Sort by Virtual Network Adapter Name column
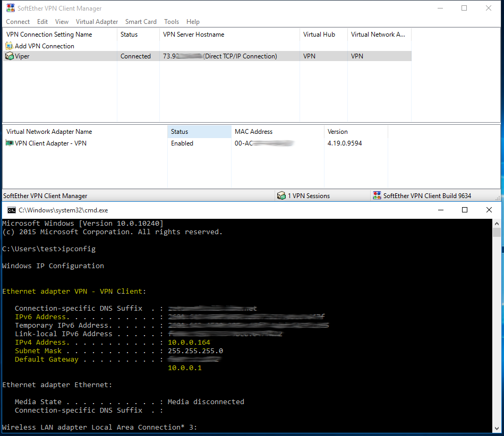The width and height of the screenshot is (504, 436). coord(85,132)
